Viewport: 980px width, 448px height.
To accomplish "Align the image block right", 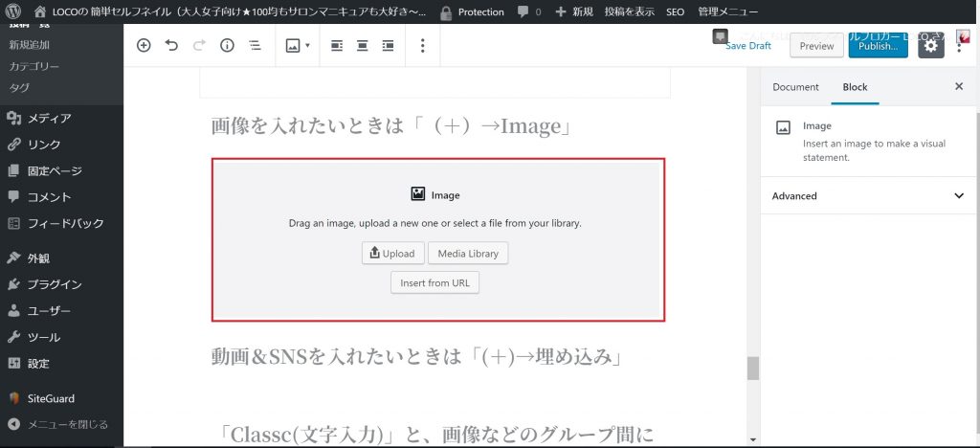I will (x=389, y=46).
